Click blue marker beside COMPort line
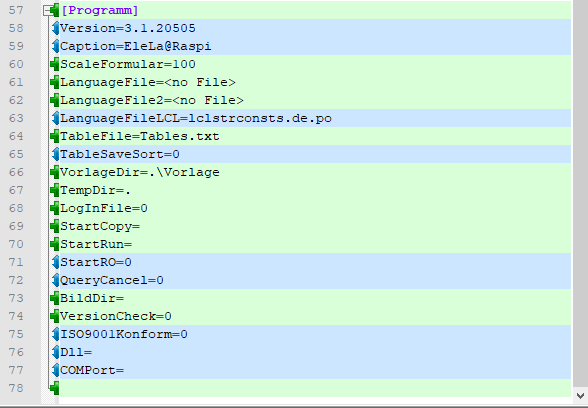 (x=55, y=370)
